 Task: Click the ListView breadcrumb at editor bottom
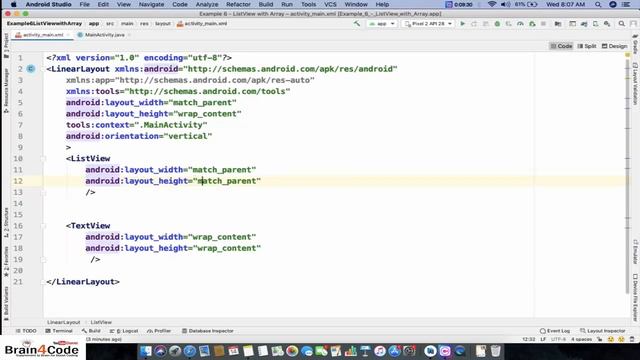coord(101,322)
